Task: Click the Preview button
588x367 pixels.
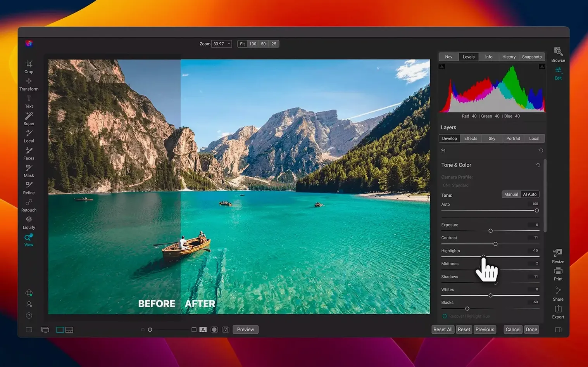Action: [x=246, y=330]
